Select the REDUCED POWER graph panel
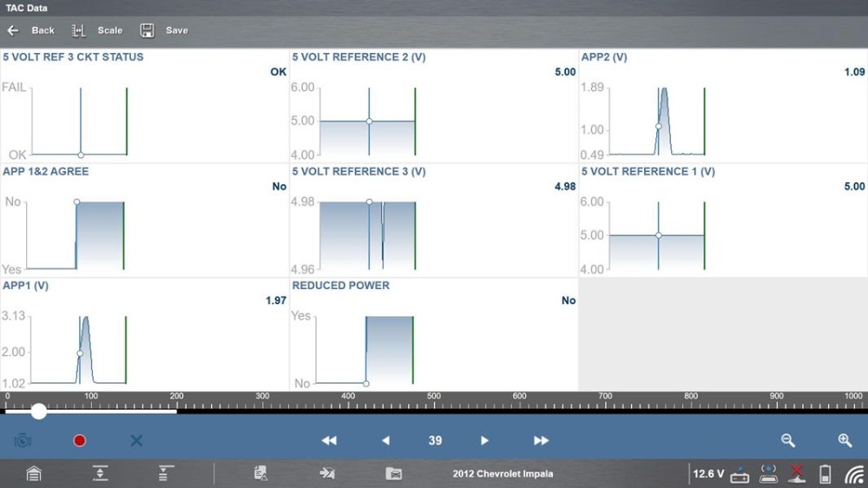Screen dimensions: 868x488 click(x=433, y=339)
